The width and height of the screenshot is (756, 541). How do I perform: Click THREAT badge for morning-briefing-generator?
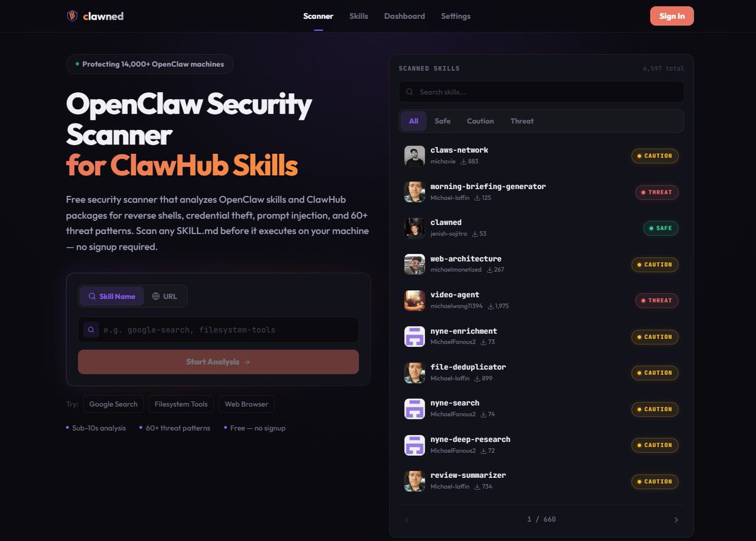[656, 192]
